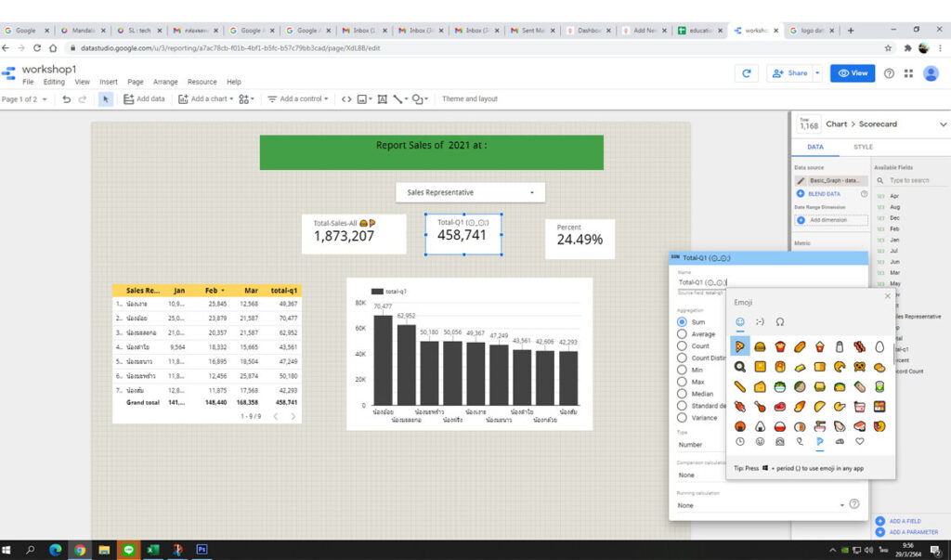
Task: Select Count aggregation
Action: (x=682, y=345)
